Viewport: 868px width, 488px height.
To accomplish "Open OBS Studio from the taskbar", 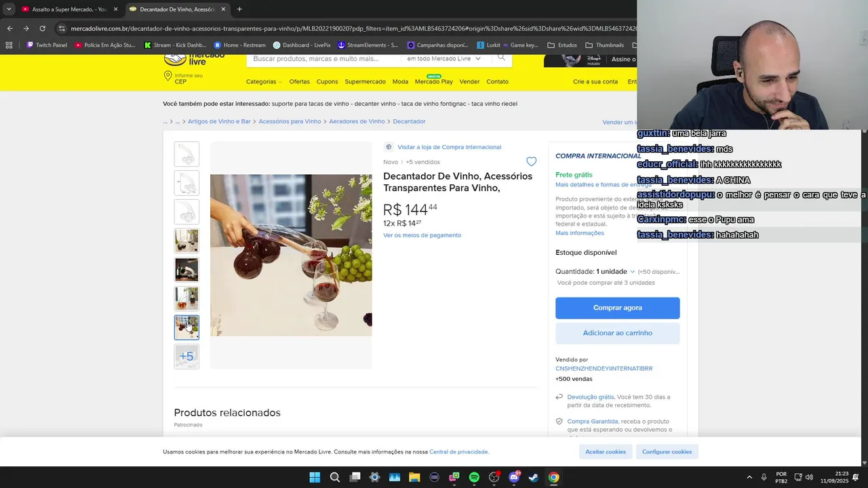I will click(x=494, y=477).
